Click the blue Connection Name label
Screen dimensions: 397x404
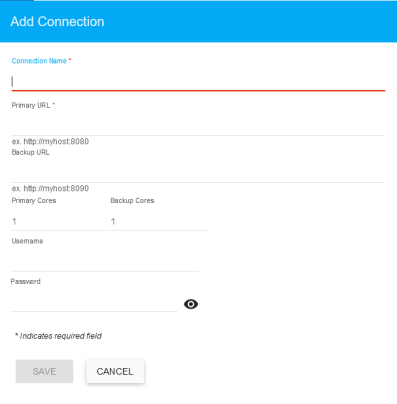point(39,61)
